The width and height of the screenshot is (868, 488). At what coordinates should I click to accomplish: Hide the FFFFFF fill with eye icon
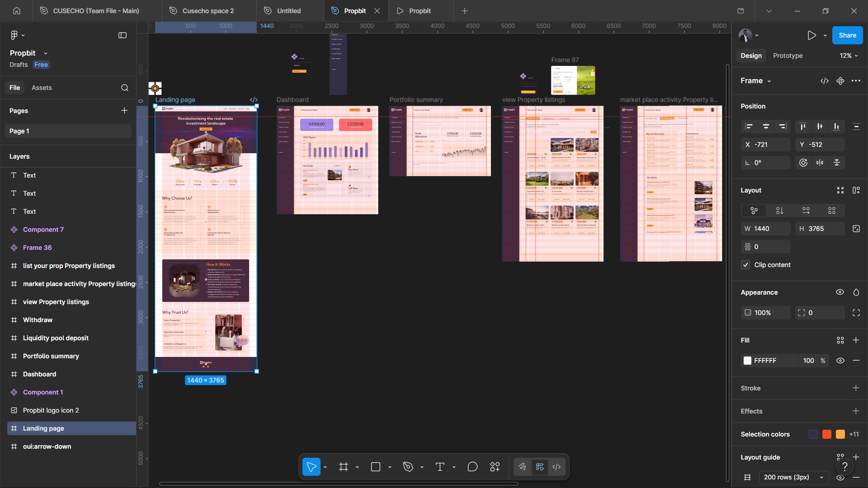pyautogui.click(x=840, y=361)
